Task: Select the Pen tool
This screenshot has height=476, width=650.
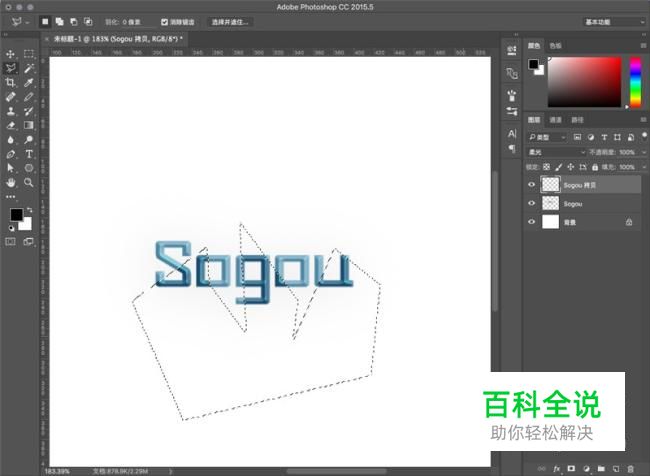Action: (11, 154)
